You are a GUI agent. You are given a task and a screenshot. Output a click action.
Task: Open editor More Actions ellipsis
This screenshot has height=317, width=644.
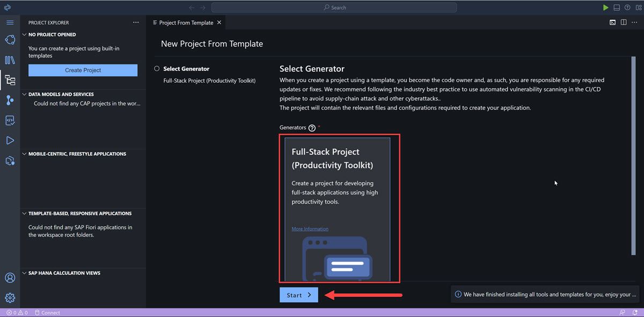pyautogui.click(x=634, y=23)
